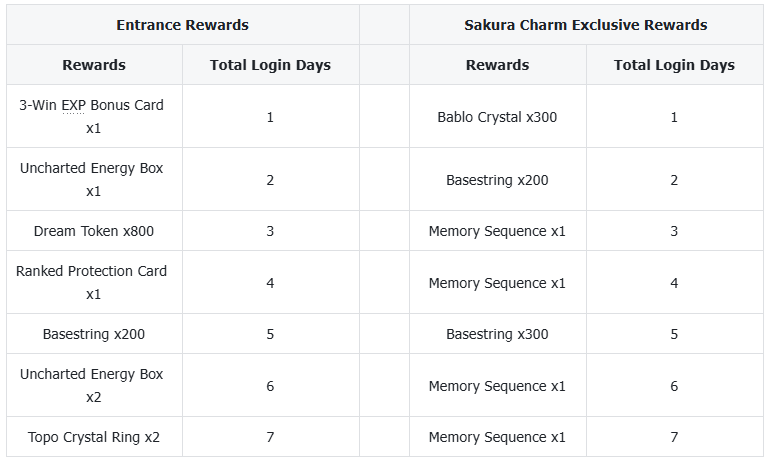
Task: Click Sakura Charm Basestring x200 cell
Action: [497, 180]
